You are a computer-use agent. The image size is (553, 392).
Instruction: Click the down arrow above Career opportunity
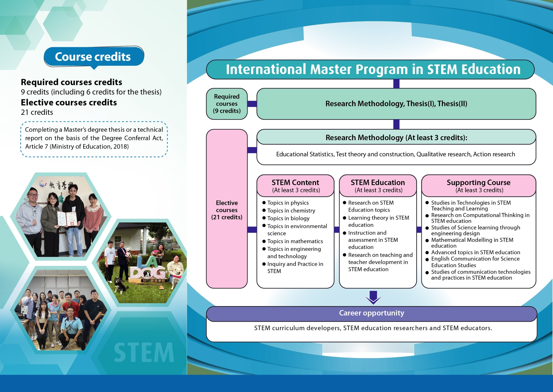373,297
